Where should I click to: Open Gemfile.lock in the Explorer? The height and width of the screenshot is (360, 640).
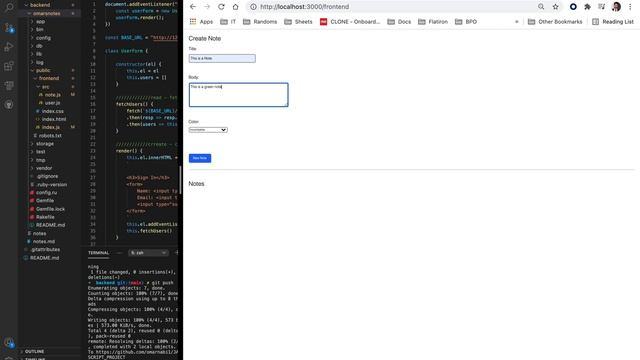coord(47,209)
